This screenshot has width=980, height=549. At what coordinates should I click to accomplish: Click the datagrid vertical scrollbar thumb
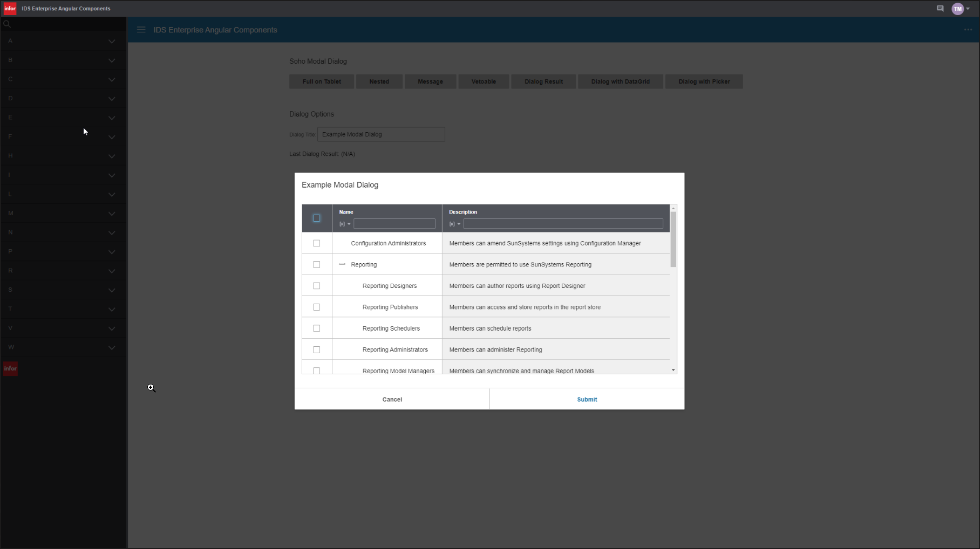(x=673, y=239)
